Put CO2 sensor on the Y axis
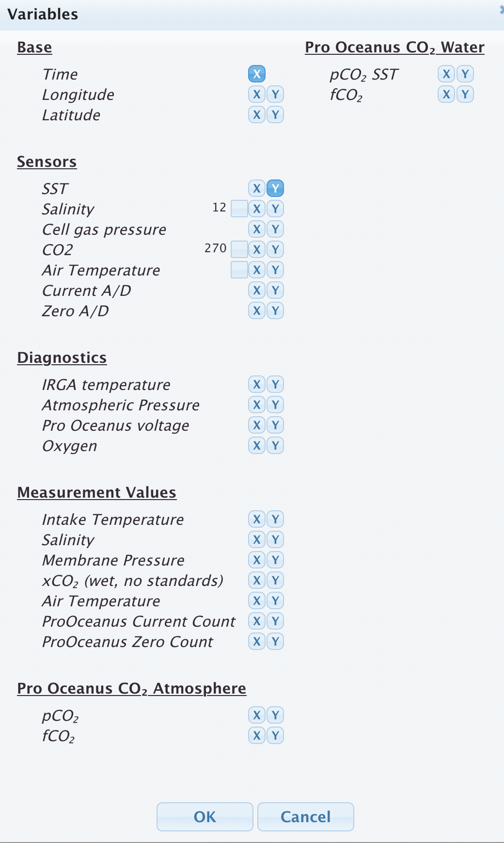 pos(274,249)
